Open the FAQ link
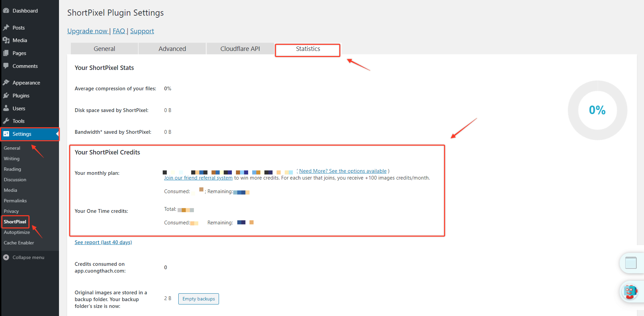644x316 pixels. 119,31
